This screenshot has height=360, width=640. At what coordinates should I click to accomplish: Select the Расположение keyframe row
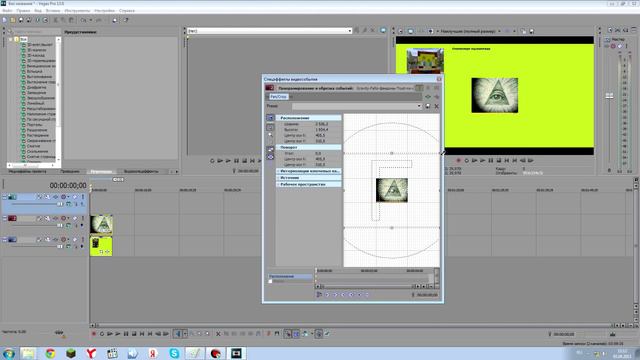tap(290, 276)
